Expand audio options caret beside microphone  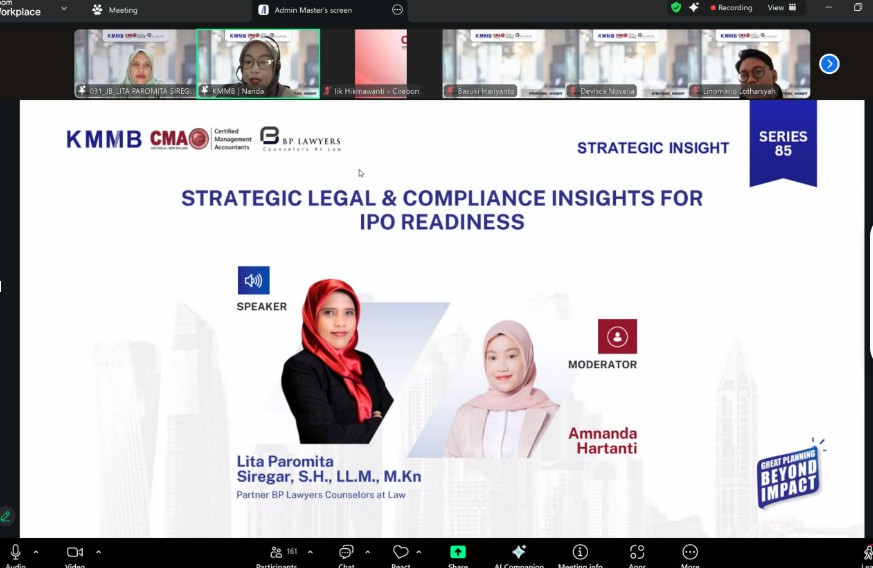[36, 552]
